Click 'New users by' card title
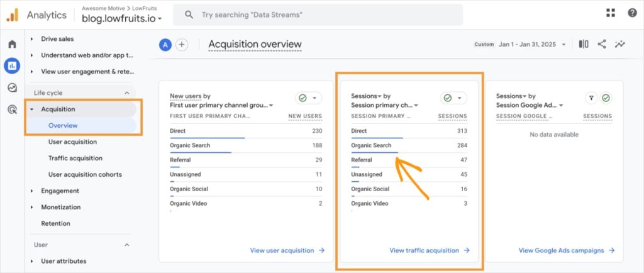The image size is (644, 273). coord(190,96)
